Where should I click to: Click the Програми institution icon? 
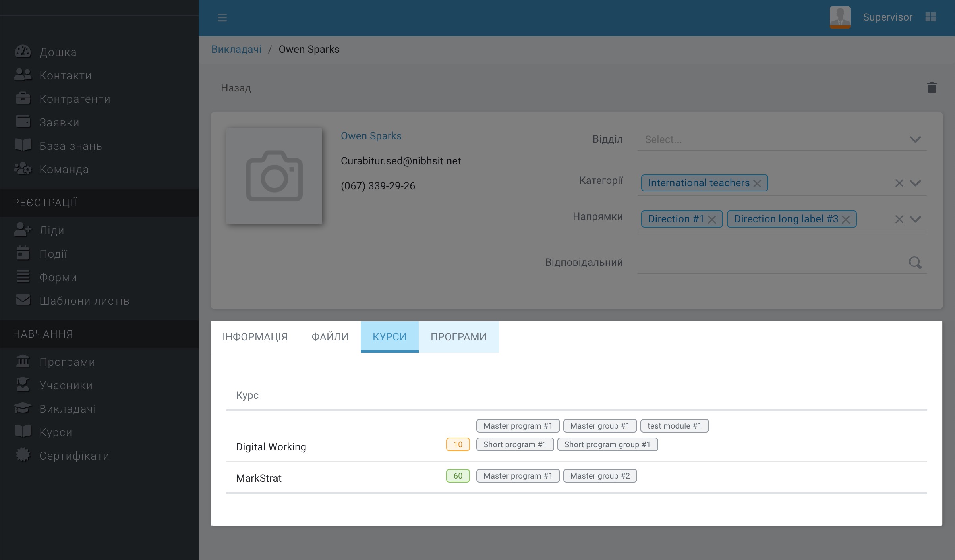23,361
